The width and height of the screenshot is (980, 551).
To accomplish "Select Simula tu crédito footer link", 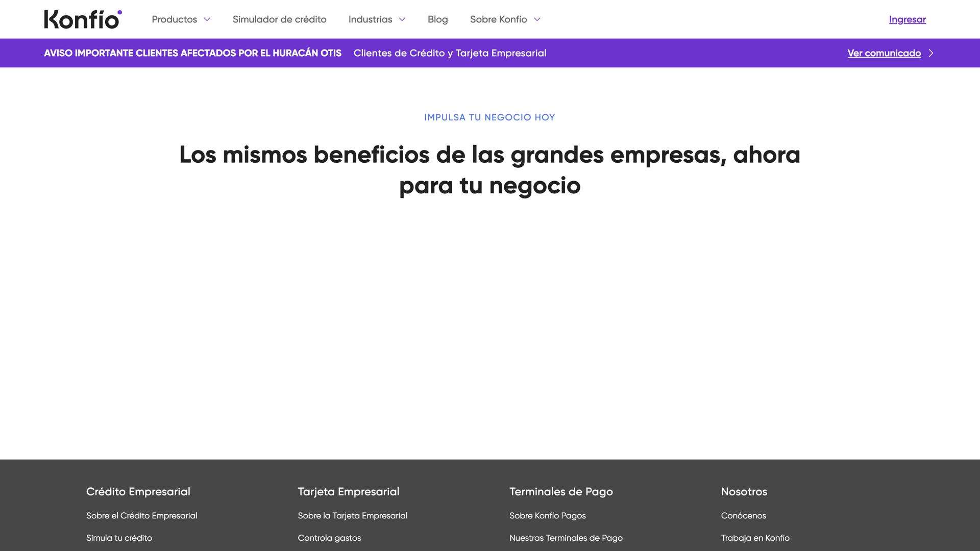I will 119,538.
